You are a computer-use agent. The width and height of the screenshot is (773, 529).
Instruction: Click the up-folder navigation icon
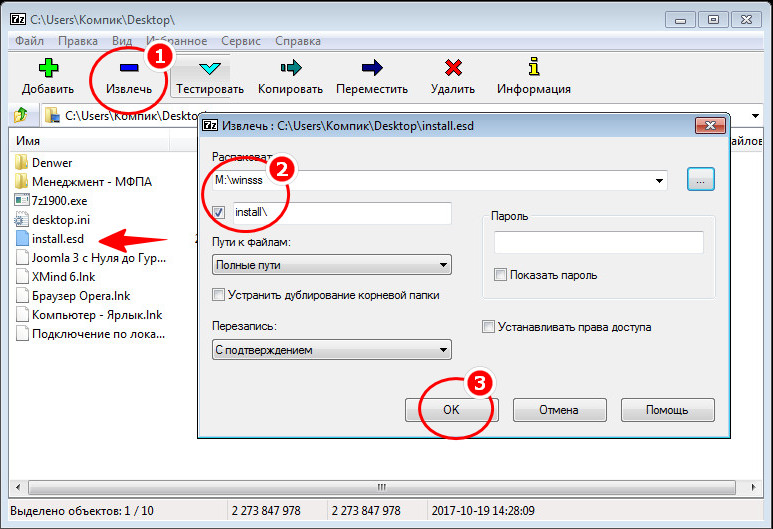tap(21, 115)
